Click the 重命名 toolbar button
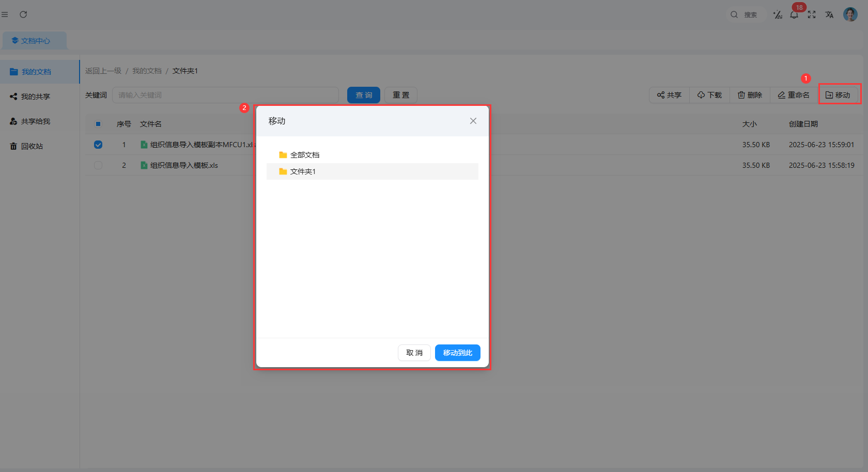Viewport: 868px width, 472px height. [x=794, y=95]
